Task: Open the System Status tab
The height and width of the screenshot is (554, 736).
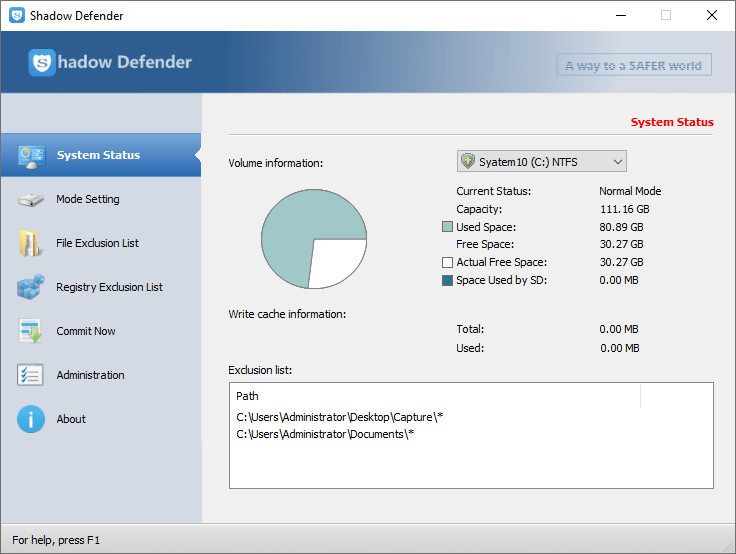Action: 101,155
